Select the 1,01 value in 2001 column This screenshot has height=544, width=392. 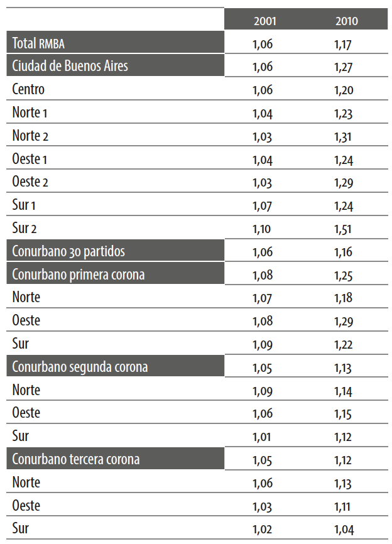[x=262, y=437]
